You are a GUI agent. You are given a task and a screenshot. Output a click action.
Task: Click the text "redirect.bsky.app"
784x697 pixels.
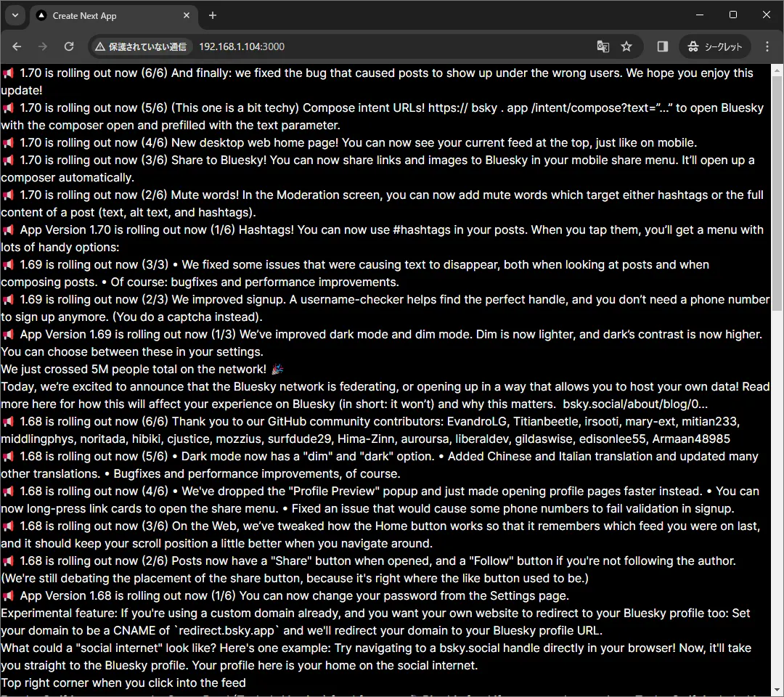[x=226, y=631]
